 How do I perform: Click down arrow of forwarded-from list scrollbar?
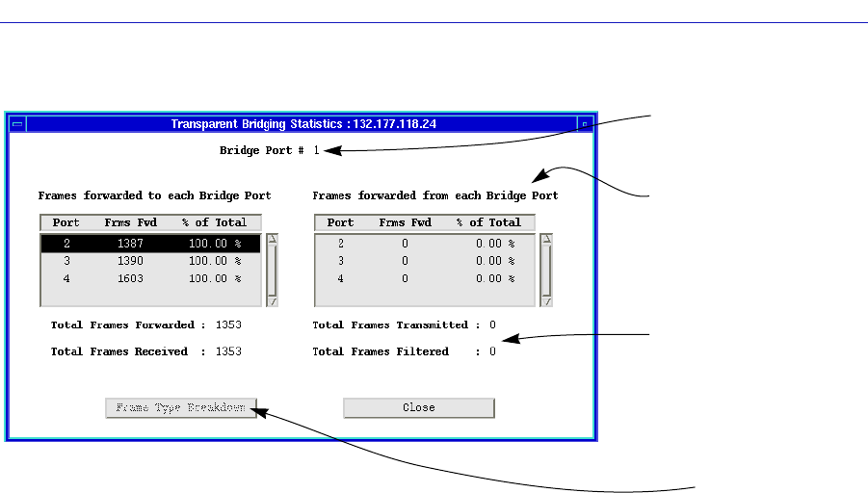pyautogui.click(x=546, y=300)
